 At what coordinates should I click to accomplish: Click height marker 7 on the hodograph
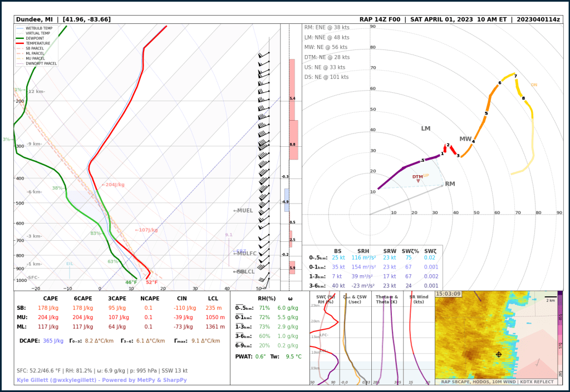coord(515,76)
